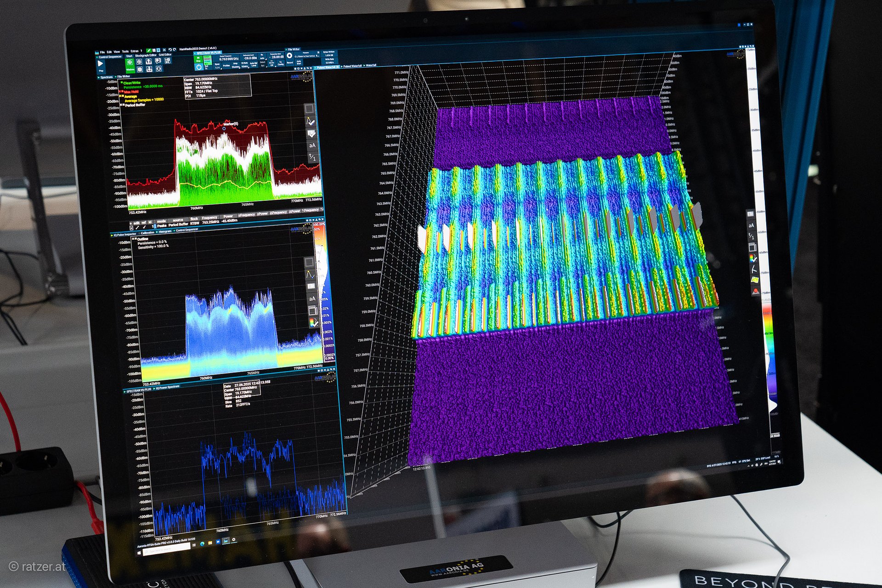The height and width of the screenshot is (588, 882).
Task: Toggle the Clear/Write trace checkbox
Action: click(x=122, y=83)
